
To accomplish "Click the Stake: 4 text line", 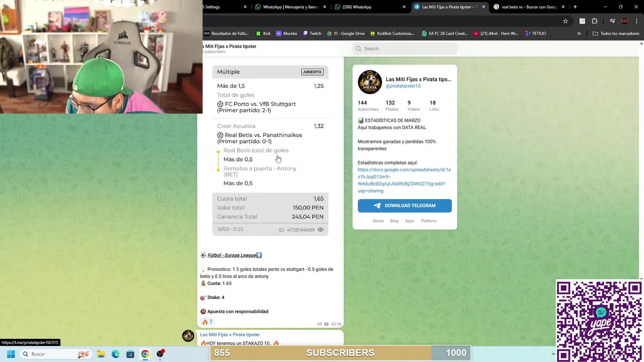I will click(x=216, y=298).
